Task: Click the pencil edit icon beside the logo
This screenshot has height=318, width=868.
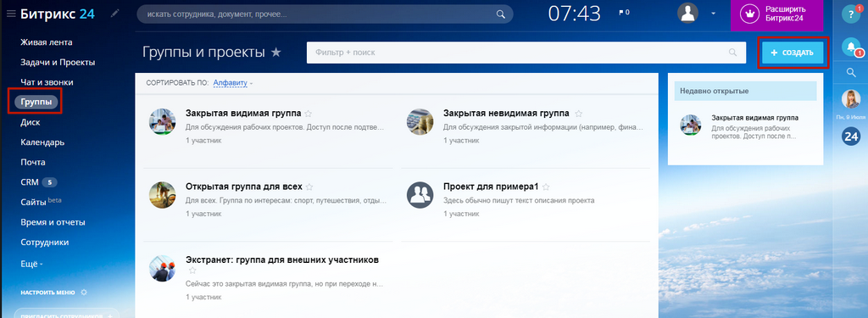Action: (x=114, y=14)
